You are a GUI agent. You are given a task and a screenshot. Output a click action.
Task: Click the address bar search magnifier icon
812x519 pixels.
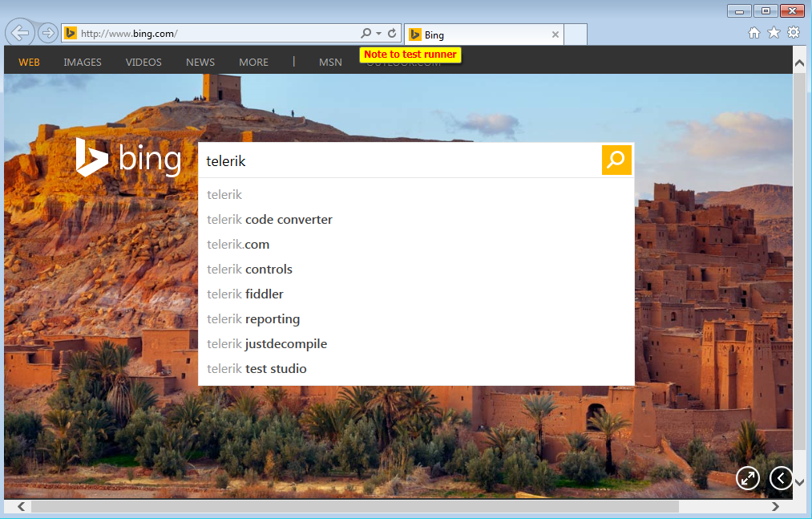pos(366,33)
